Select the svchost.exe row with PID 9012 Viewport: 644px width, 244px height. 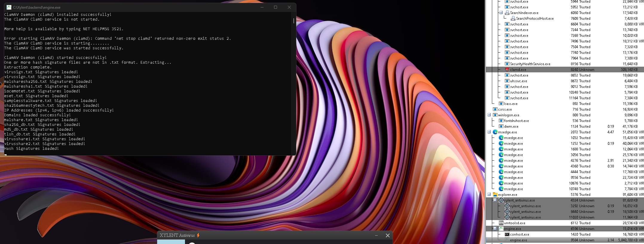[x=565, y=86]
